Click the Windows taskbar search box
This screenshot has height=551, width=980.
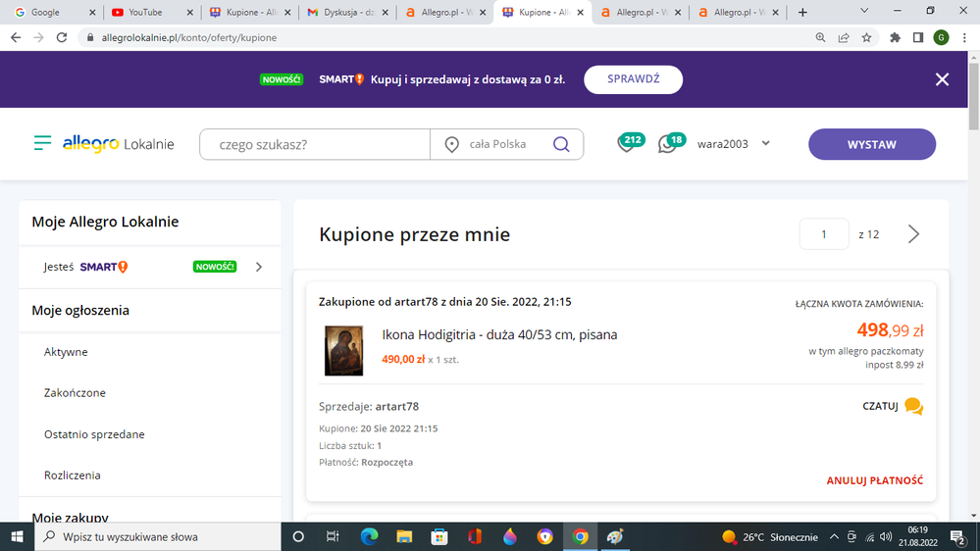click(x=158, y=536)
